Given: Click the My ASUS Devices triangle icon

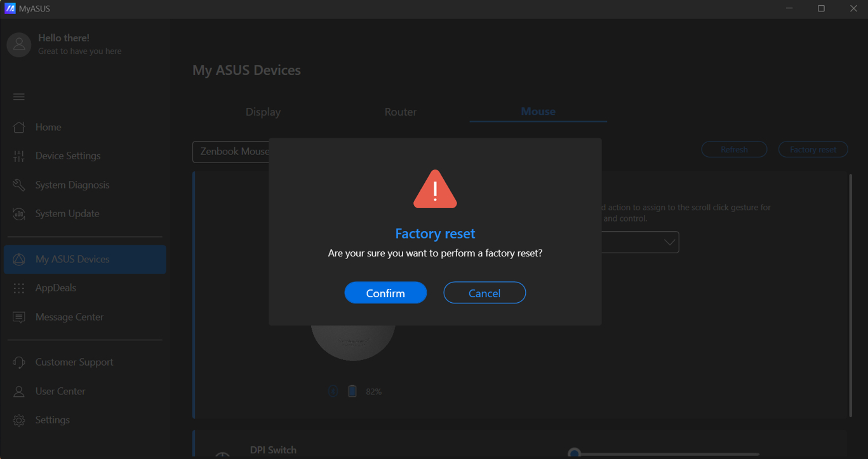Looking at the screenshot, I should coord(19,259).
